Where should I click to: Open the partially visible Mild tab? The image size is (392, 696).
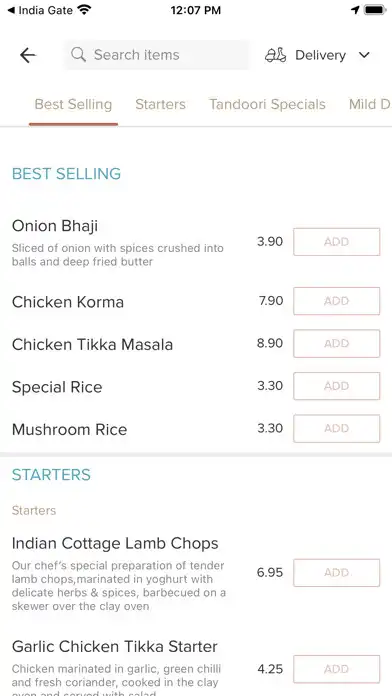pos(369,104)
